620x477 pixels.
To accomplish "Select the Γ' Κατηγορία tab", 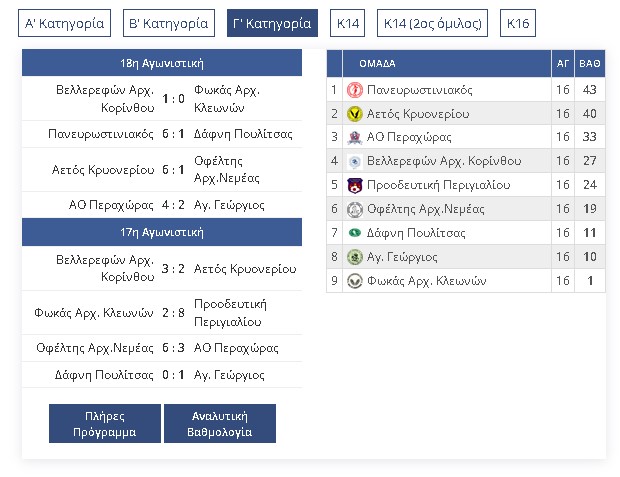I will [272, 23].
